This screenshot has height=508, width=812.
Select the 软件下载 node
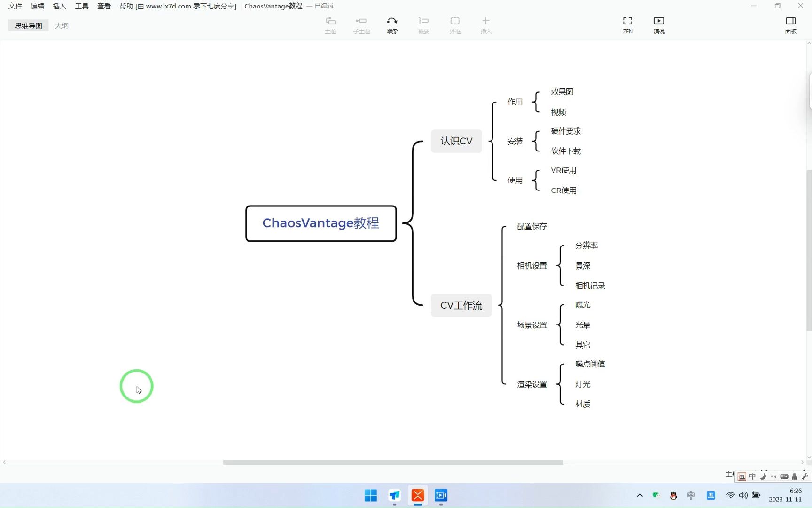click(x=566, y=151)
